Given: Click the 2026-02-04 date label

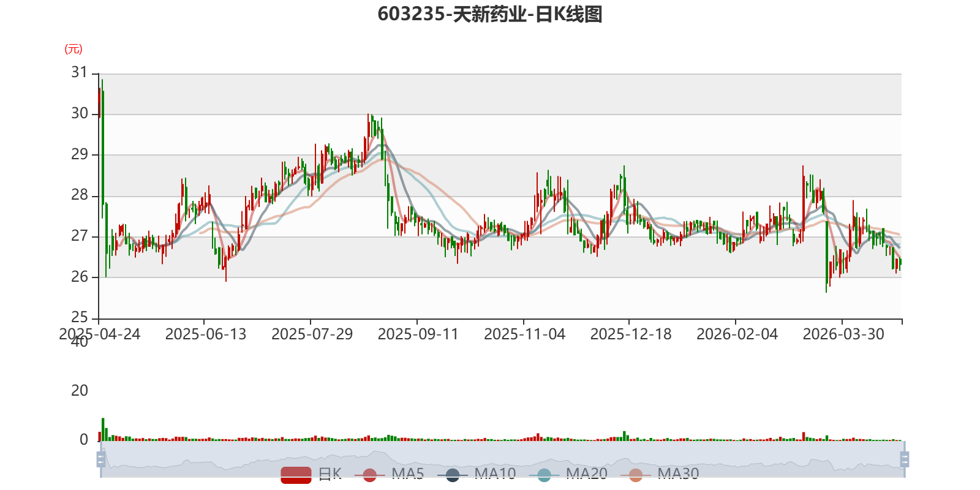Looking at the screenshot, I should (737, 334).
